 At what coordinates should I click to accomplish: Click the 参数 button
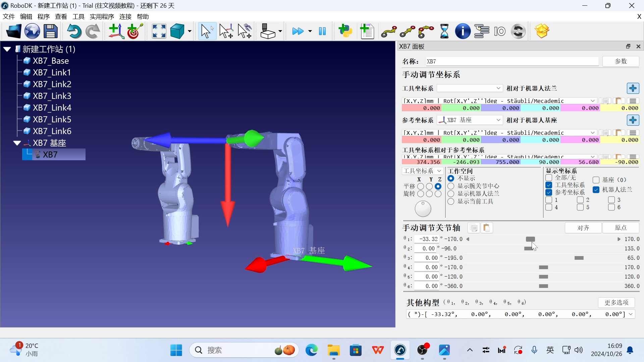pyautogui.click(x=621, y=61)
